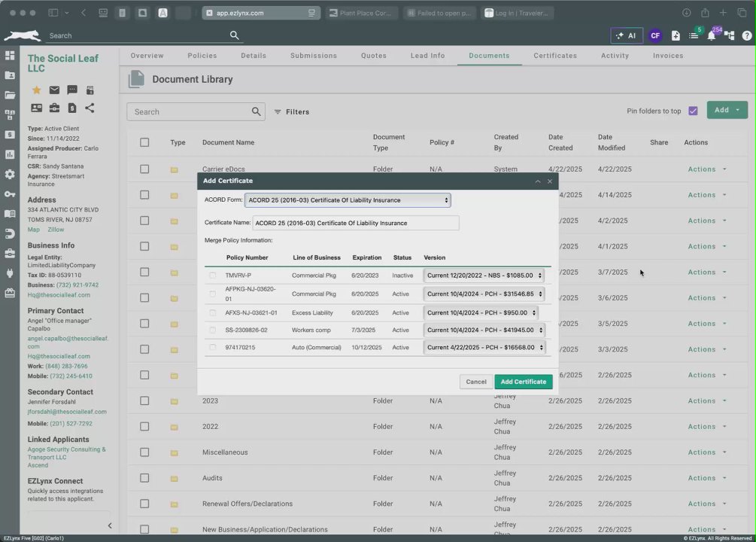
Task: Open version dropdown for policy 974170215
Action: [484, 348]
